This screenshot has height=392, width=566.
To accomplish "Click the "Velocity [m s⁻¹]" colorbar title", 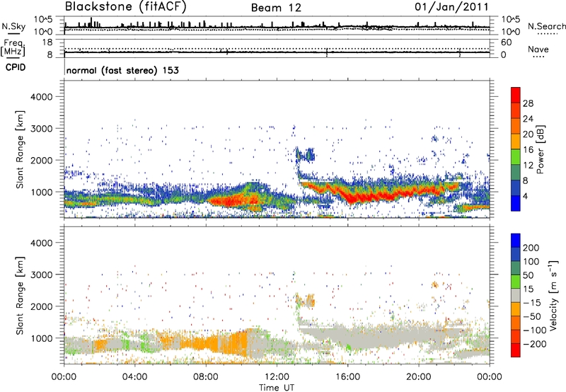I will (553, 295).
